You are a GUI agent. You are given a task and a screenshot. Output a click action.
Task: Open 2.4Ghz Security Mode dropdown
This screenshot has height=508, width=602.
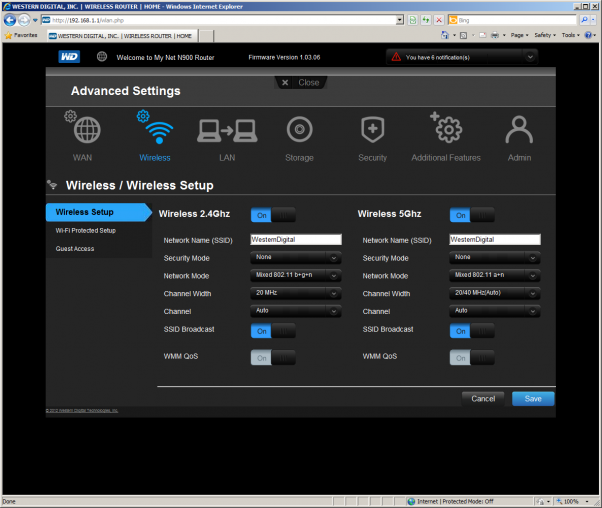[x=296, y=257]
